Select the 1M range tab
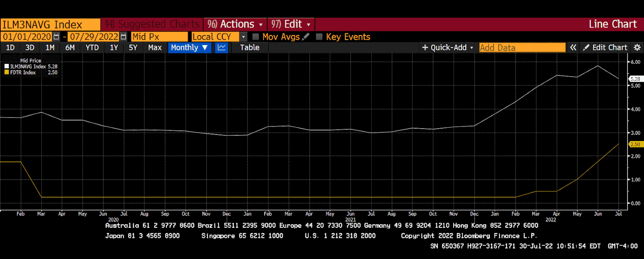The height and width of the screenshot is (259, 644). (x=50, y=47)
